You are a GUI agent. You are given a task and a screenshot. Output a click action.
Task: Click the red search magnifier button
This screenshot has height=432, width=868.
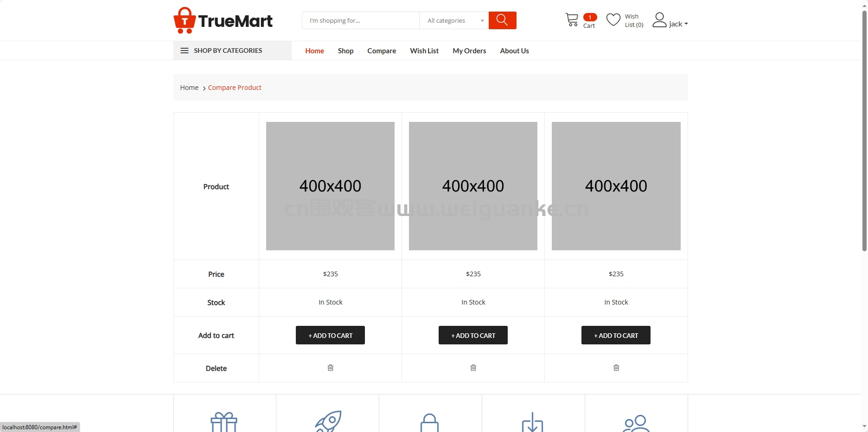502,20
